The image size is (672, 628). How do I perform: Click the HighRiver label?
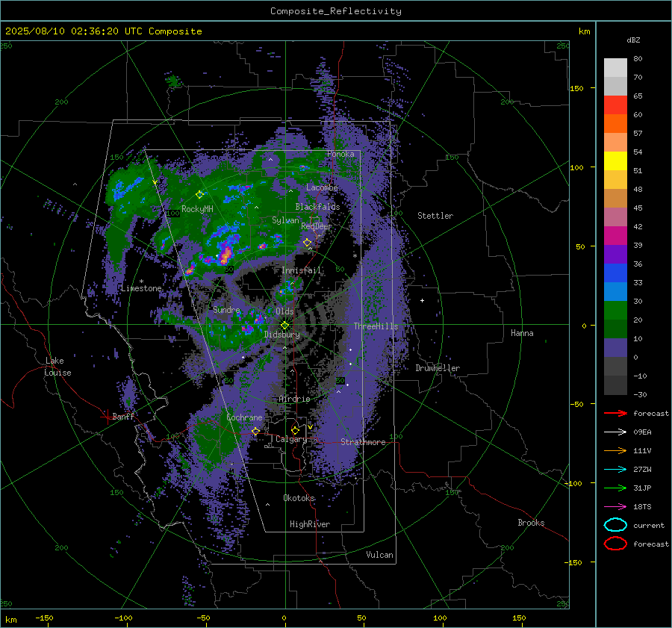tap(310, 524)
